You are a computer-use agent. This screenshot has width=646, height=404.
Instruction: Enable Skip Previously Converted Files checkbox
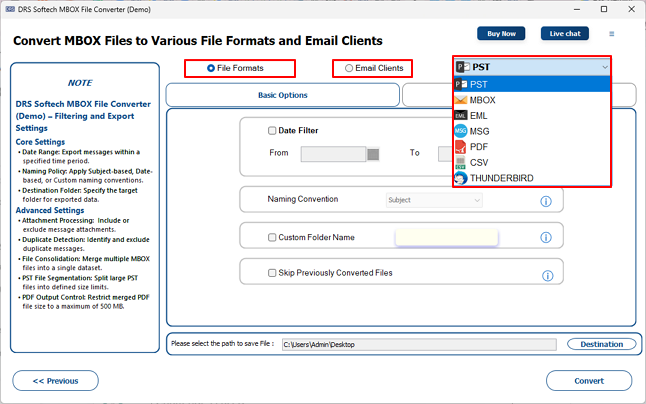(x=272, y=273)
